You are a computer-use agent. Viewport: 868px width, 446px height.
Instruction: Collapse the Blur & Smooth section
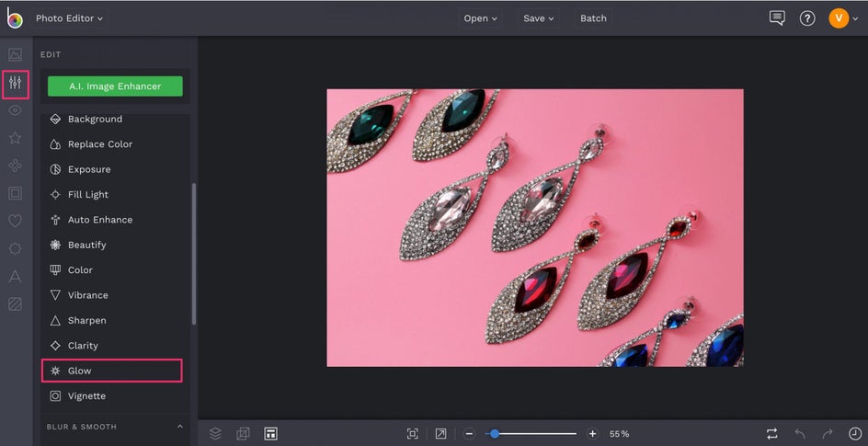pyautogui.click(x=180, y=427)
